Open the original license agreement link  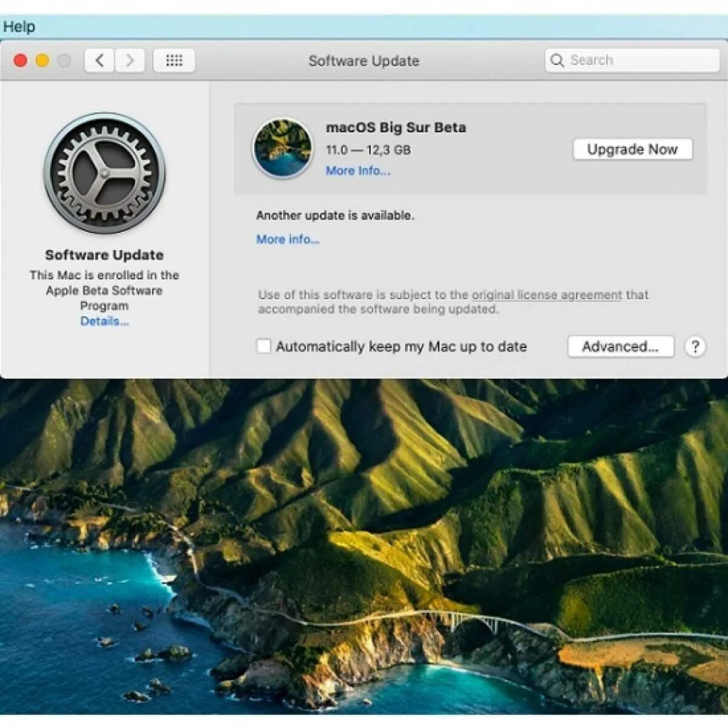pyautogui.click(x=547, y=295)
